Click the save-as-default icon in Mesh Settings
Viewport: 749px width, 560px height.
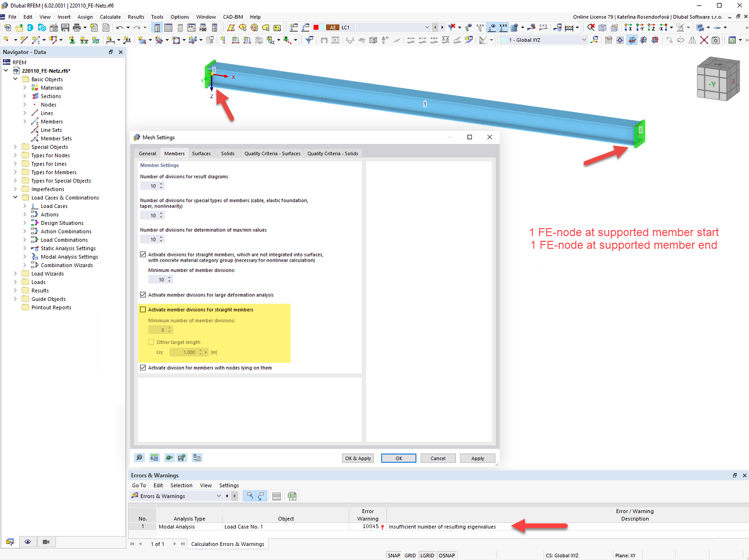coord(182,458)
